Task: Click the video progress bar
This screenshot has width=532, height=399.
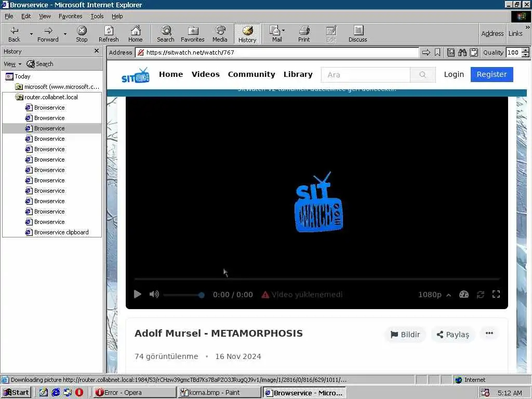Action: pyautogui.click(x=317, y=279)
